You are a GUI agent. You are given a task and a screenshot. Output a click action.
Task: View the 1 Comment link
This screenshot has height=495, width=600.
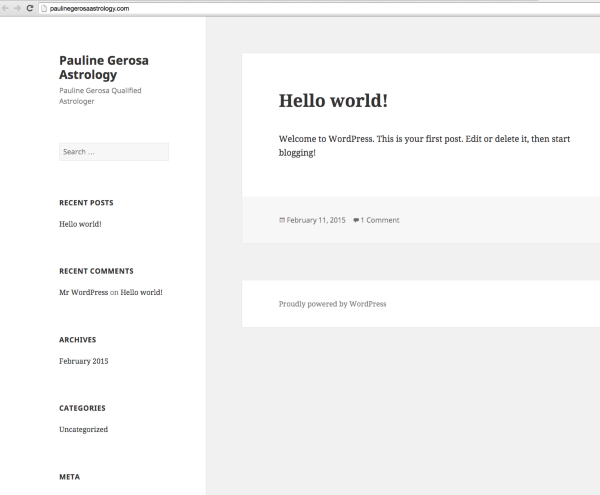(x=380, y=220)
